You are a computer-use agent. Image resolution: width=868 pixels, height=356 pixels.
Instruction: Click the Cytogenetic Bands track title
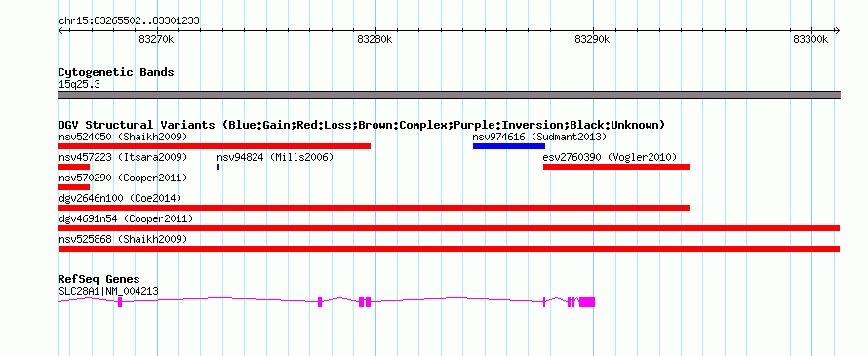point(116,72)
